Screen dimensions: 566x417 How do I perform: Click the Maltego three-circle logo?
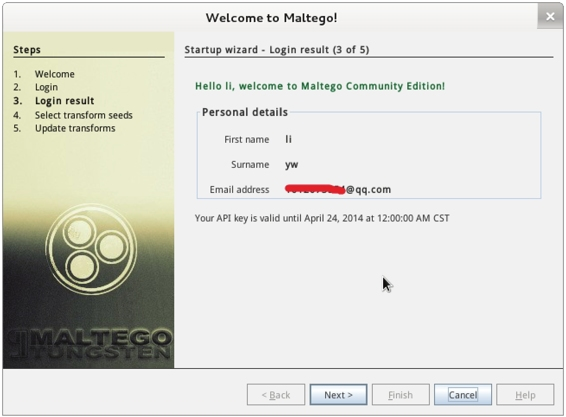(x=91, y=249)
